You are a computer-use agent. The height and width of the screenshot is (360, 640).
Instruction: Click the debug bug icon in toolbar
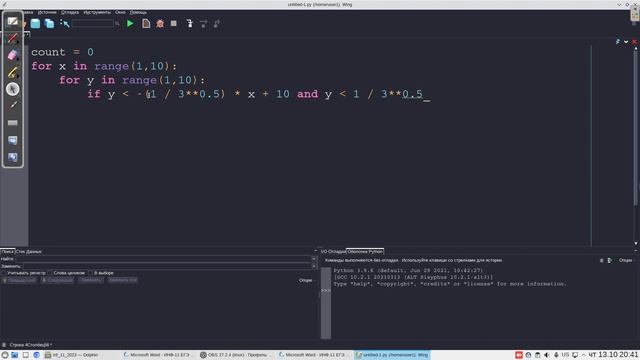160,24
